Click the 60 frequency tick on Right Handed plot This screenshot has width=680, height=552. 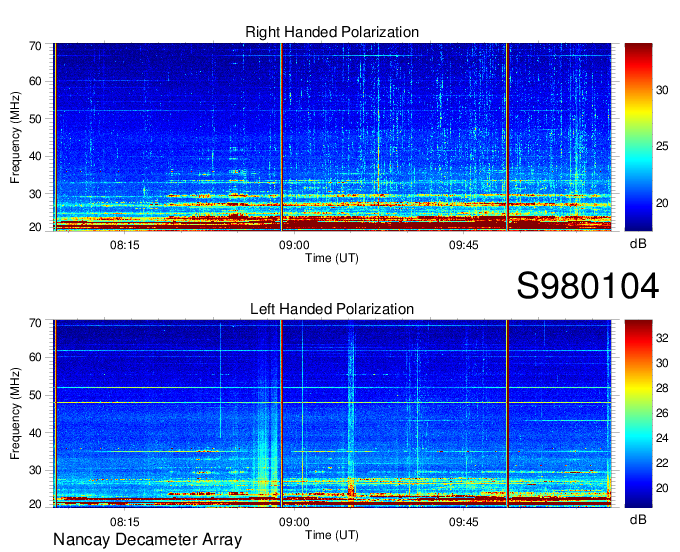tap(35, 81)
